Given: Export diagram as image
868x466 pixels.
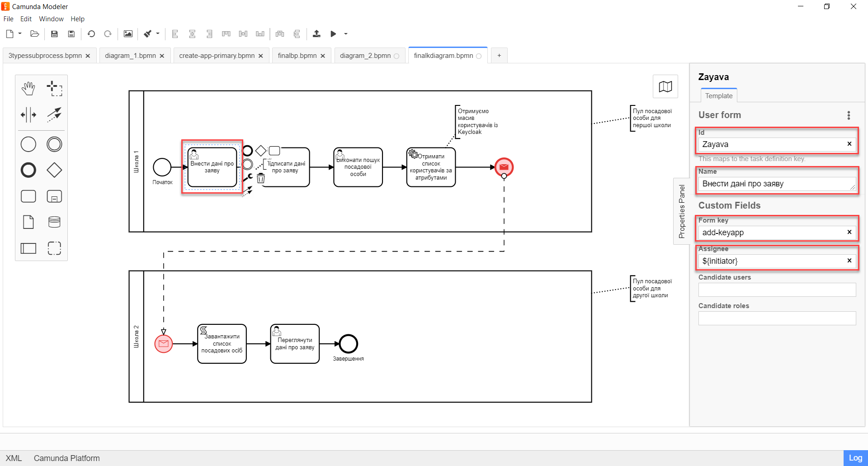Looking at the screenshot, I should click(128, 34).
